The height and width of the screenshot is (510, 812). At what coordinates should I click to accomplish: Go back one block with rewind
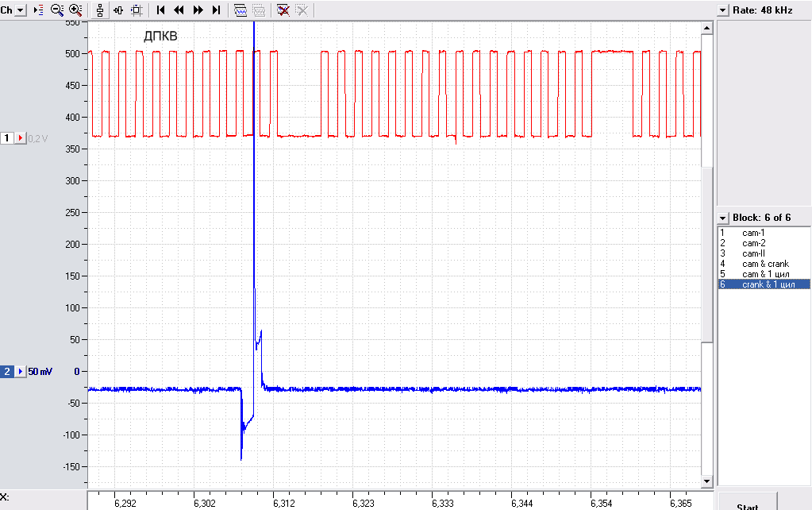179,10
